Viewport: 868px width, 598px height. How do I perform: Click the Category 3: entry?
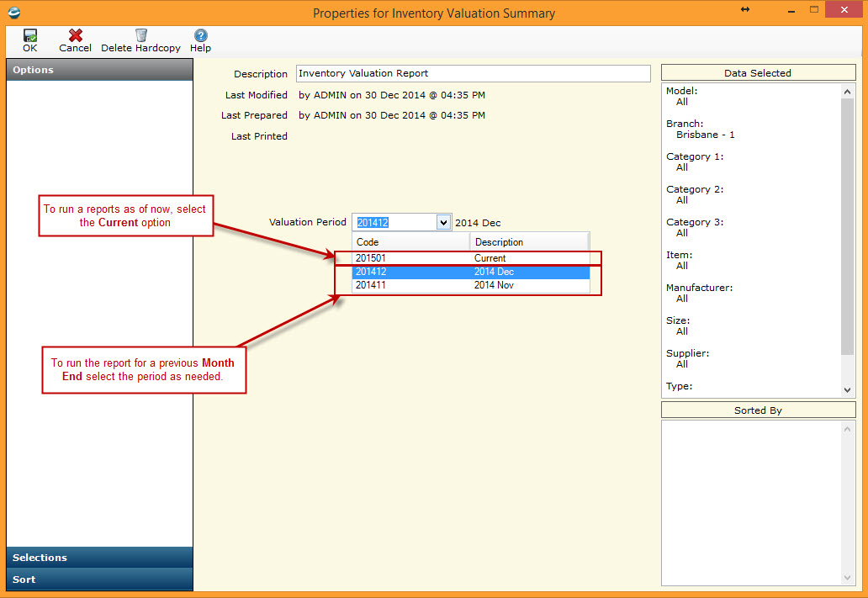pyautogui.click(x=695, y=228)
